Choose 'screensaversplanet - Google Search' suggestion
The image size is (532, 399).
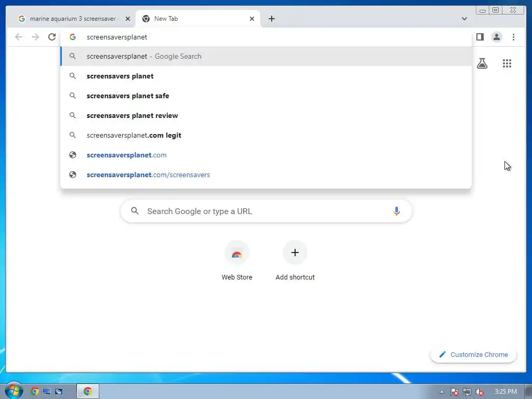pos(266,56)
